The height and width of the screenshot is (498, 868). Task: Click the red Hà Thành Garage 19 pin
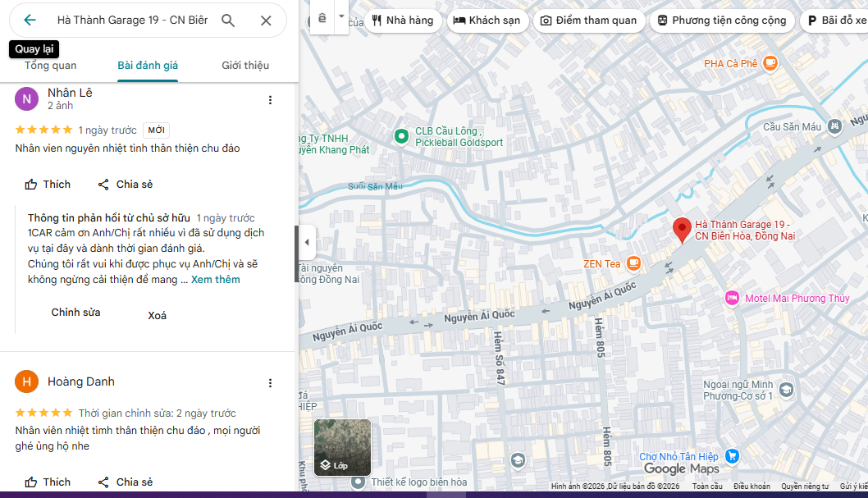[x=682, y=230]
